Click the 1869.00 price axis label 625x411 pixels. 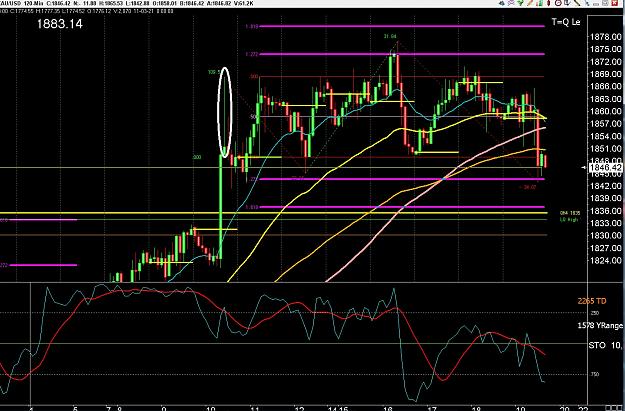[605, 74]
